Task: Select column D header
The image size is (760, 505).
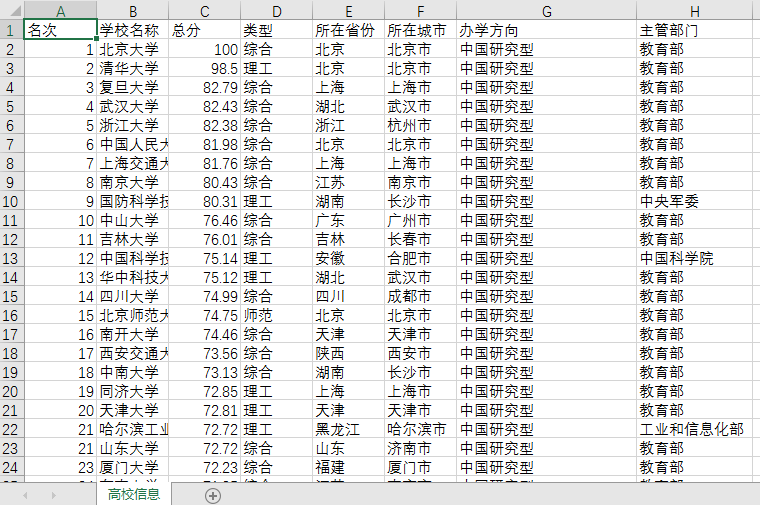Action: [x=276, y=11]
